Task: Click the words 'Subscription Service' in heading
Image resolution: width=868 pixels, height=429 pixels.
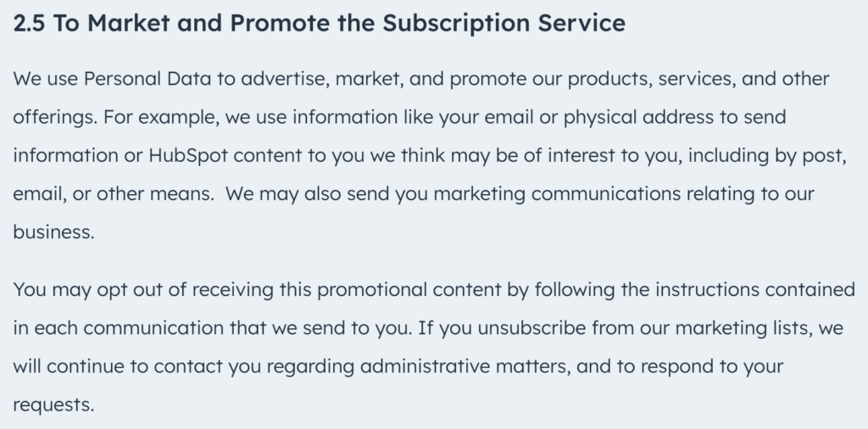Action: [504, 23]
